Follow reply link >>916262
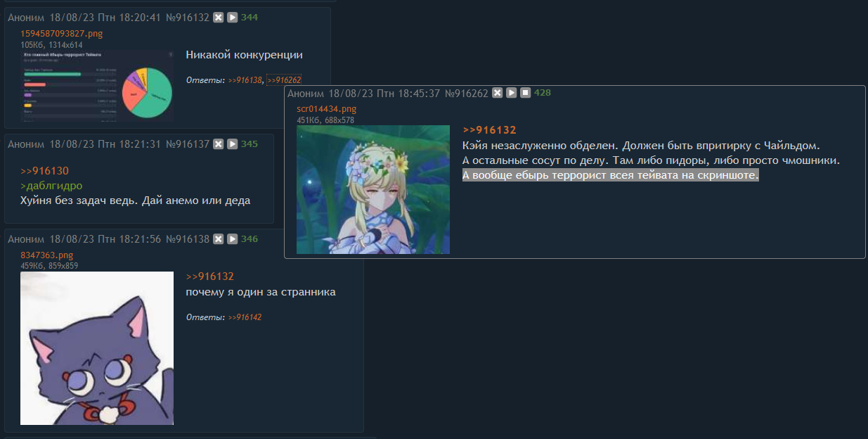The height and width of the screenshot is (439, 868). tap(284, 81)
